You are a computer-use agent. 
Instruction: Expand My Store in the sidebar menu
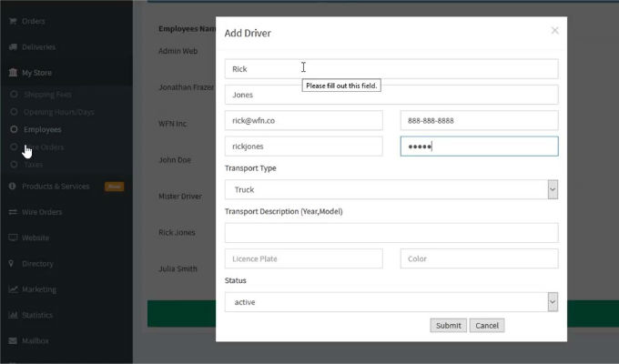click(x=36, y=73)
